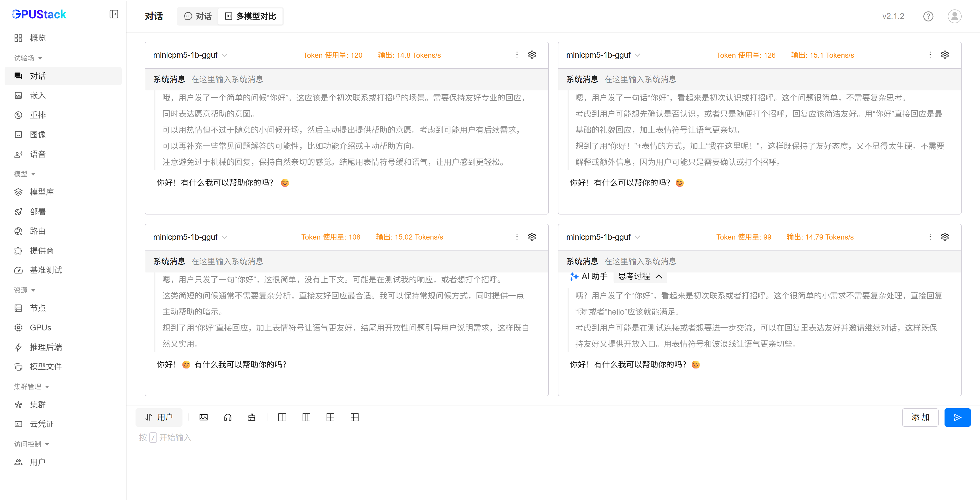Open 部署 in the sidebar

coord(63,212)
